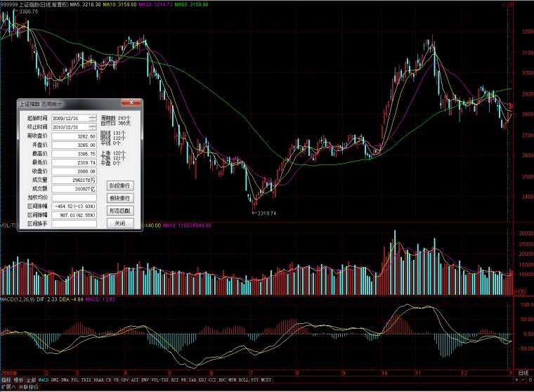The height and width of the screenshot is (392, 534).
Task: Click the 加权均价 input field
Action: click(74, 197)
